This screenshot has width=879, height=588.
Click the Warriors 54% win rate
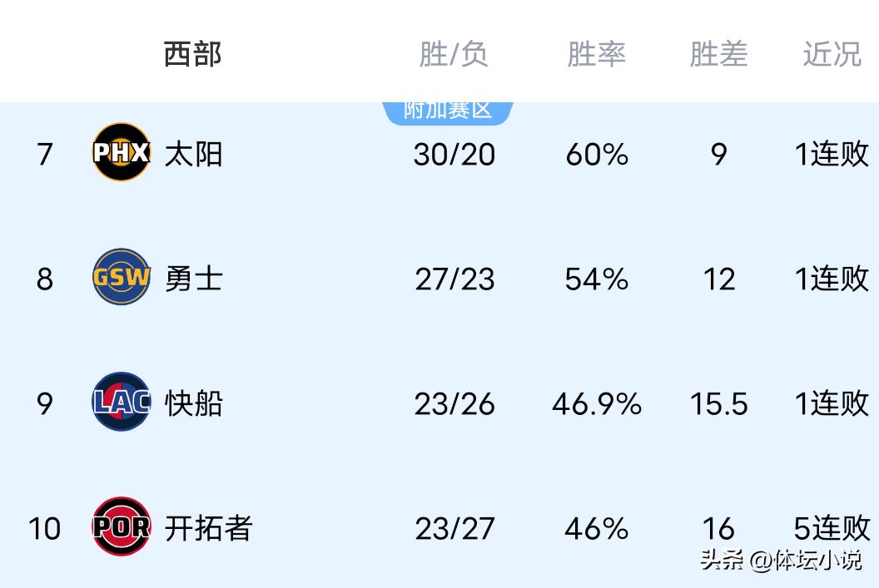(596, 279)
